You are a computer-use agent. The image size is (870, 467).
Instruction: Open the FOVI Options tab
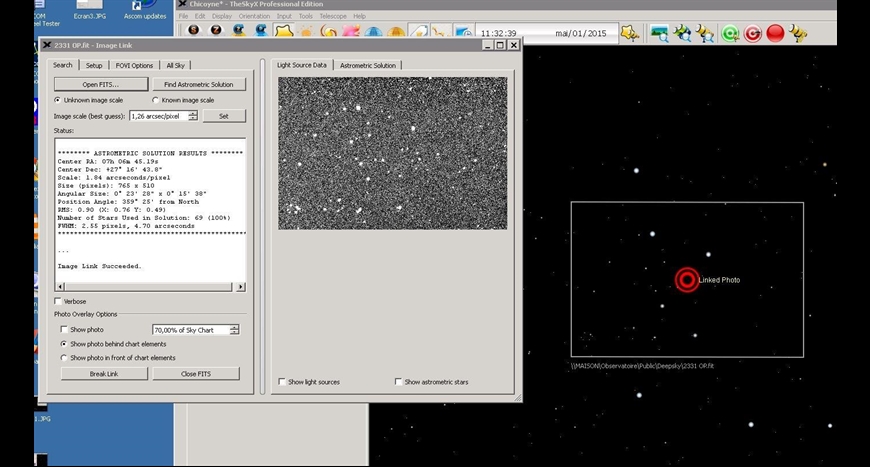coord(134,65)
